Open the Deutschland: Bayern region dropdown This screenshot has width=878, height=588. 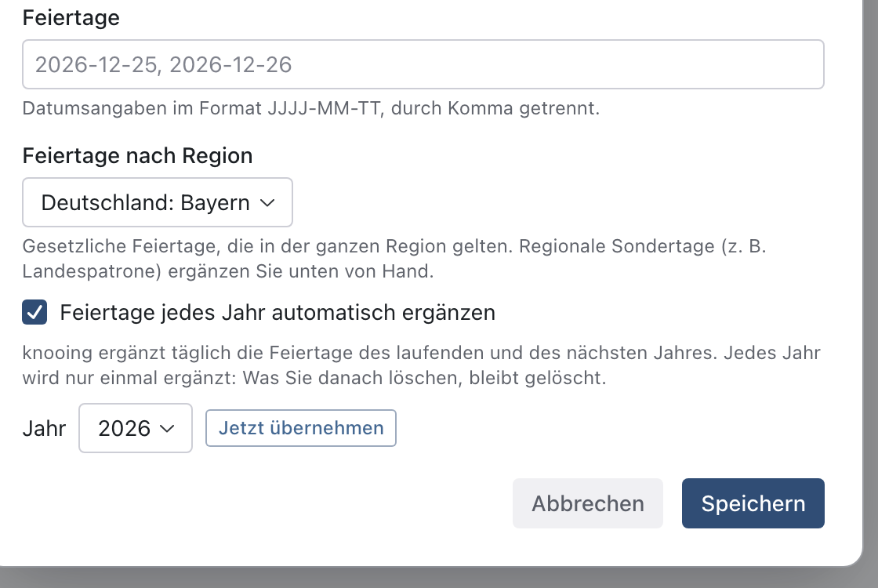coord(158,202)
